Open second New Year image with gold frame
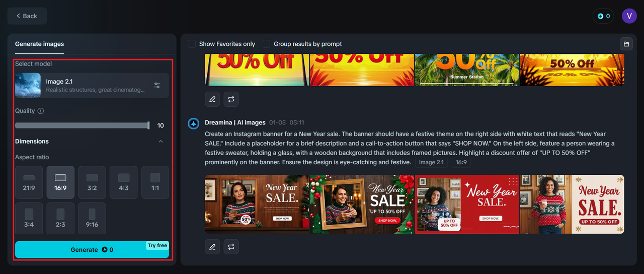 (x=362, y=204)
